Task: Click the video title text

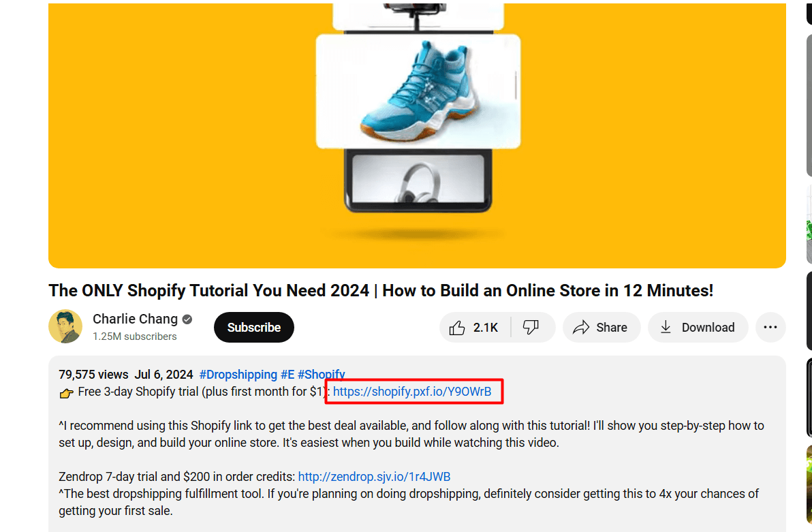Action: point(381,291)
